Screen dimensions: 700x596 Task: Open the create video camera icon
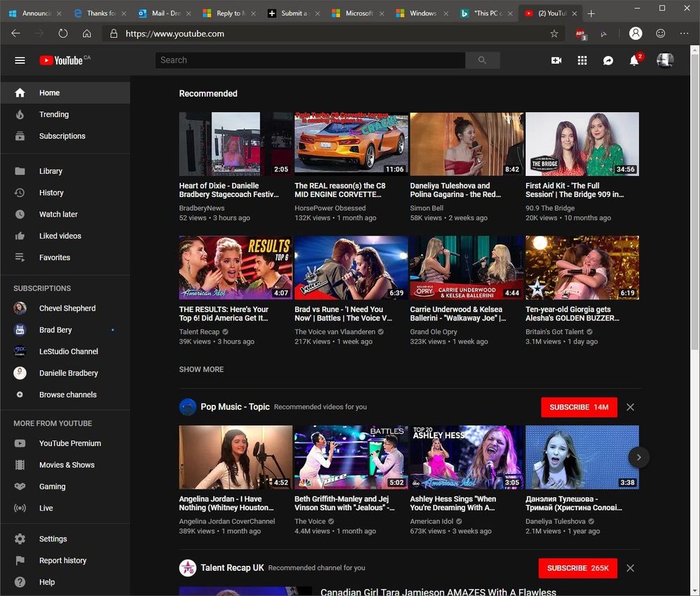556,60
